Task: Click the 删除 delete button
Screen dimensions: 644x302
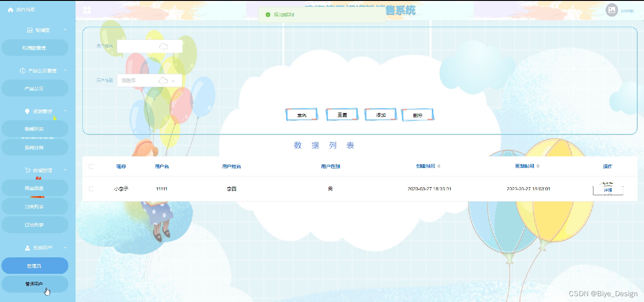Action: 418,115
